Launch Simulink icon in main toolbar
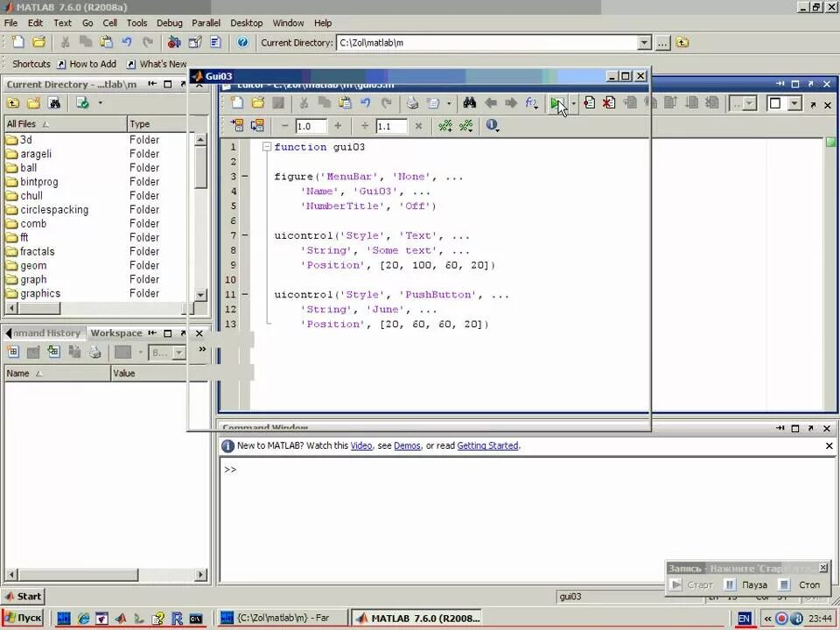The width and height of the screenshot is (840, 630). (174, 42)
